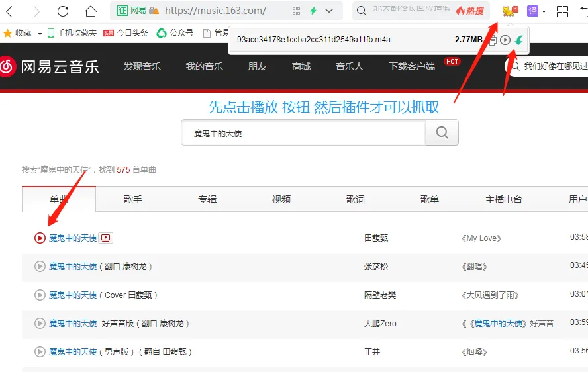Switch to the 歌手 tab
588x372 pixels.
click(x=132, y=199)
